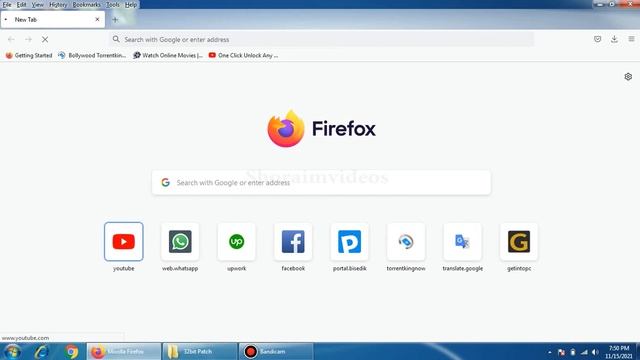The height and width of the screenshot is (360, 640).
Task: Switch to Mozilla Firefox taskbar button
Action: 124,351
